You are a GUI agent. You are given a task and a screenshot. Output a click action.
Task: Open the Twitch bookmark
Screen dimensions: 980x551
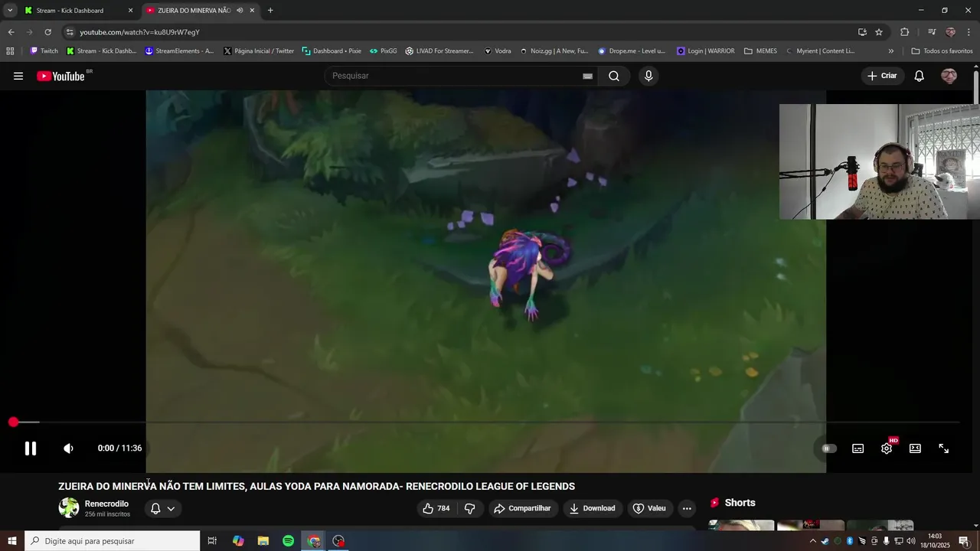tap(44, 51)
